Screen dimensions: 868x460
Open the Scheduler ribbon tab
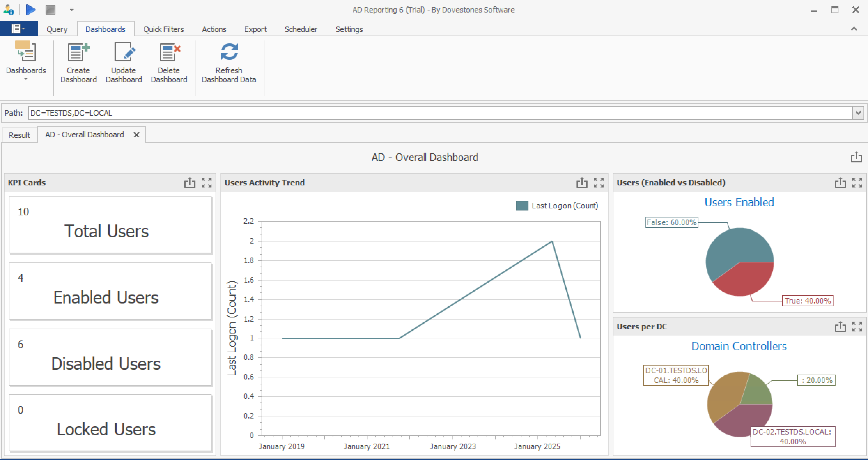coord(301,29)
